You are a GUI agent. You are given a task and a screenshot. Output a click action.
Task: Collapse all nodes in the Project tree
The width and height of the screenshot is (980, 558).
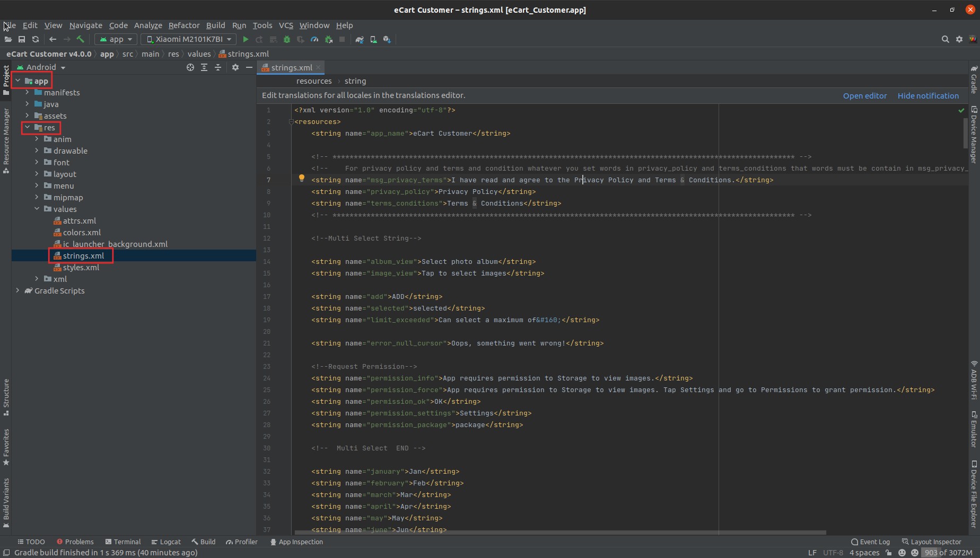point(217,67)
